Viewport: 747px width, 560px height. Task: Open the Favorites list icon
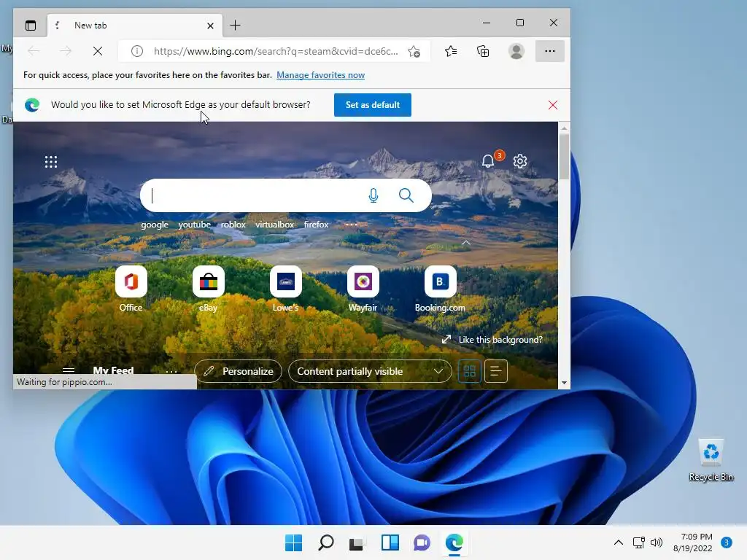(451, 51)
